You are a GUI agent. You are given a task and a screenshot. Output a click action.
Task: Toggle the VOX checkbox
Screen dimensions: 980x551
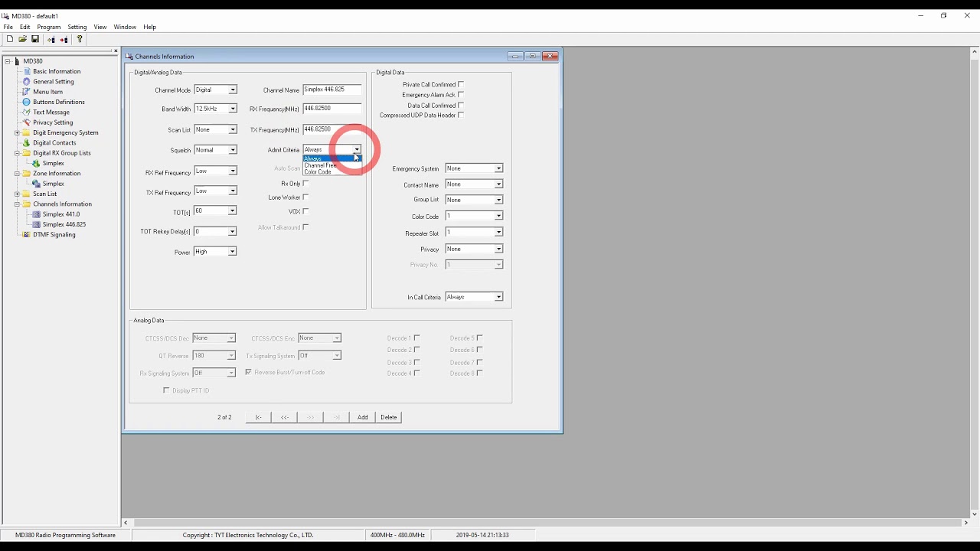pos(306,211)
